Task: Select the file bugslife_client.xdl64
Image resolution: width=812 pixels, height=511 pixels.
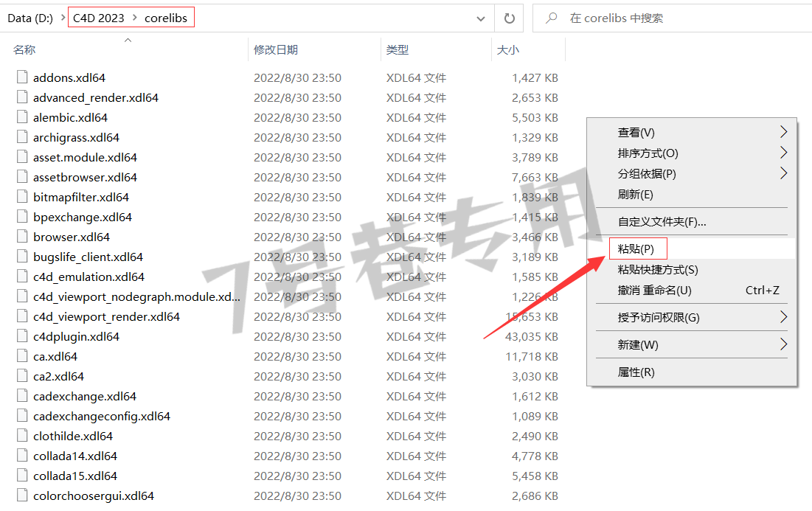Action: 88,257
